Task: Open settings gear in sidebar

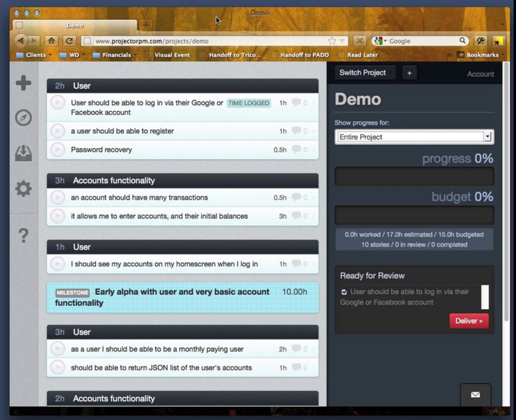Action: coord(23,188)
